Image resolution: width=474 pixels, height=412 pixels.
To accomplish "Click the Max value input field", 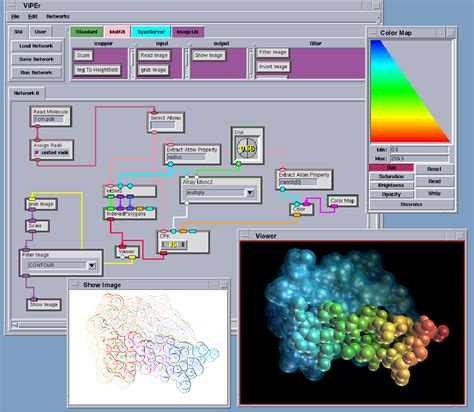I will tap(419, 158).
